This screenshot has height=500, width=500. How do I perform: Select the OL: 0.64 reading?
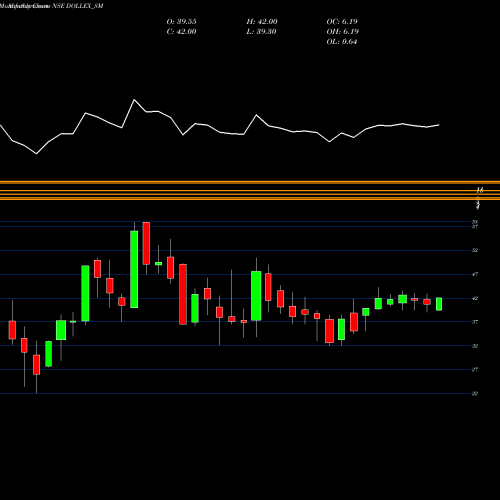coord(342,42)
